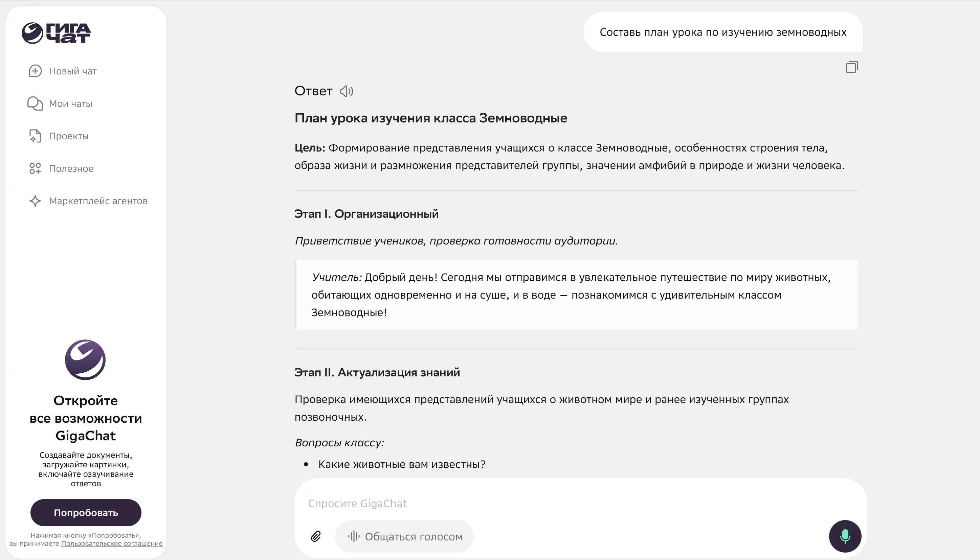Open Мои чаты via the chat bubbles icon
Image resolution: width=980 pixels, height=560 pixels.
click(35, 103)
